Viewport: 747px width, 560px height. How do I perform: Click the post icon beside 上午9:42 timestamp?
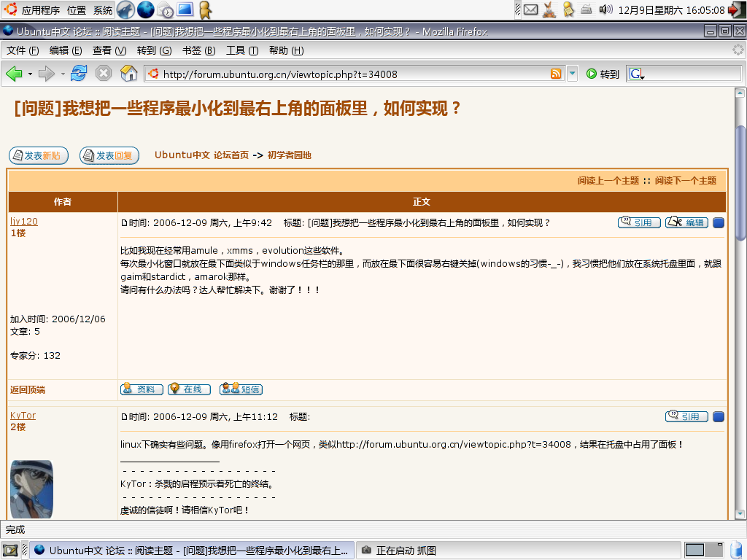point(124,223)
